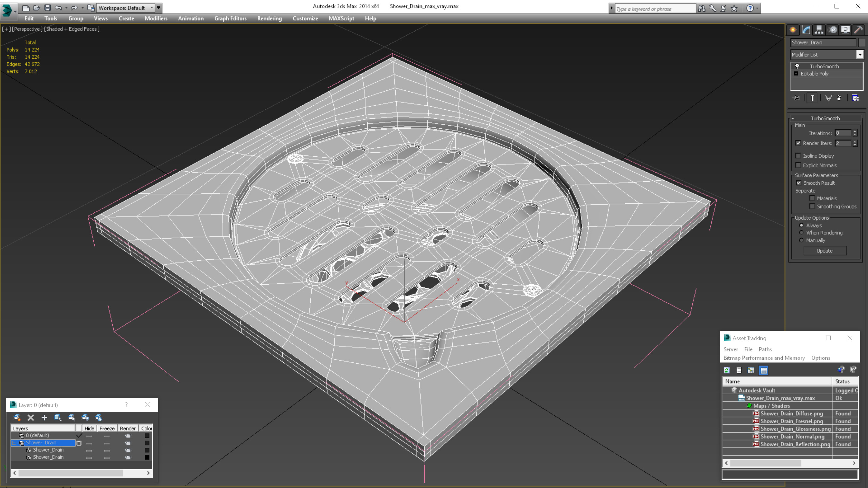Image resolution: width=868 pixels, height=488 pixels.
Task: Click object color swatch beside Shower_Drain name
Action: click(x=862, y=42)
